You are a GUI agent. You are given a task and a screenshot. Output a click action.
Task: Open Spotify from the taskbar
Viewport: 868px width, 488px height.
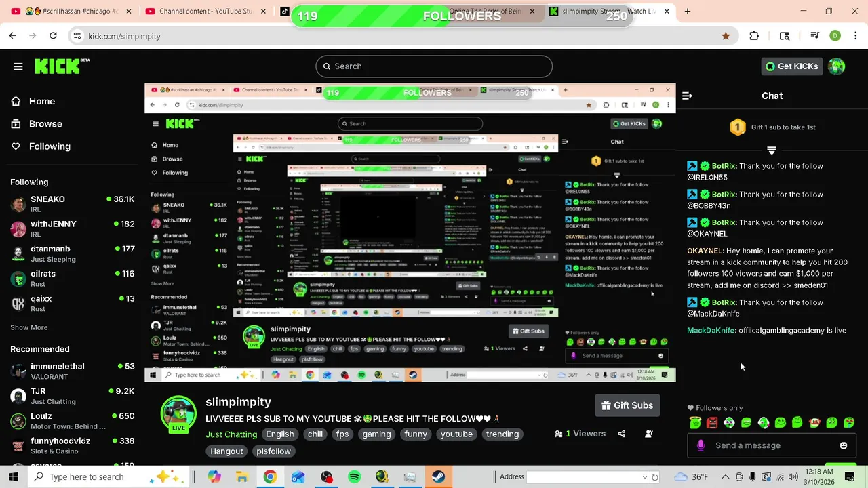click(354, 477)
